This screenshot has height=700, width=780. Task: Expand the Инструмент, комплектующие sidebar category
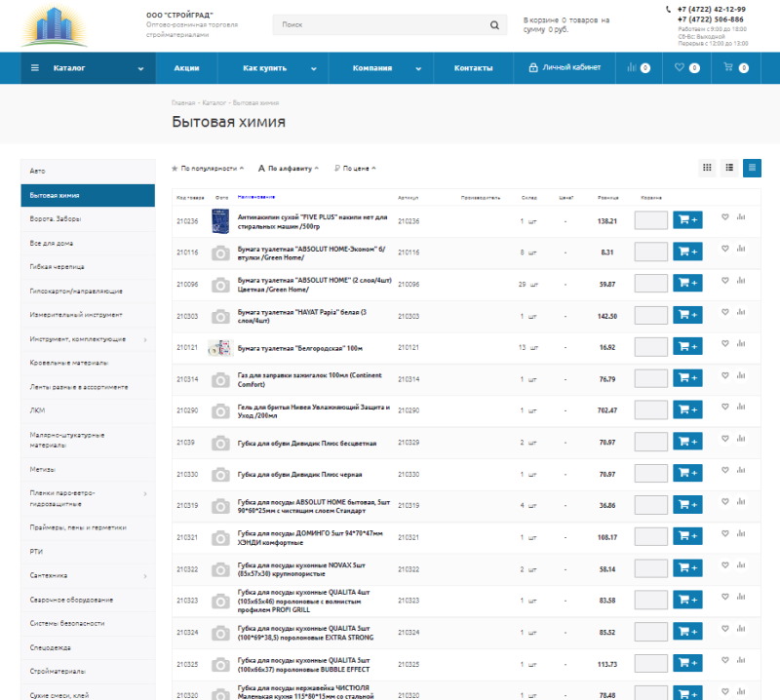(x=145, y=339)
